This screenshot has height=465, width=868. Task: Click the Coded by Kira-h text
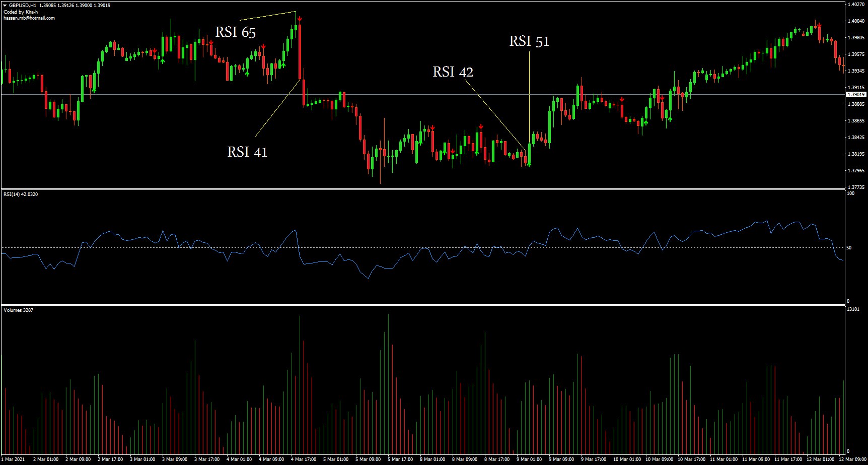[21, 12]
